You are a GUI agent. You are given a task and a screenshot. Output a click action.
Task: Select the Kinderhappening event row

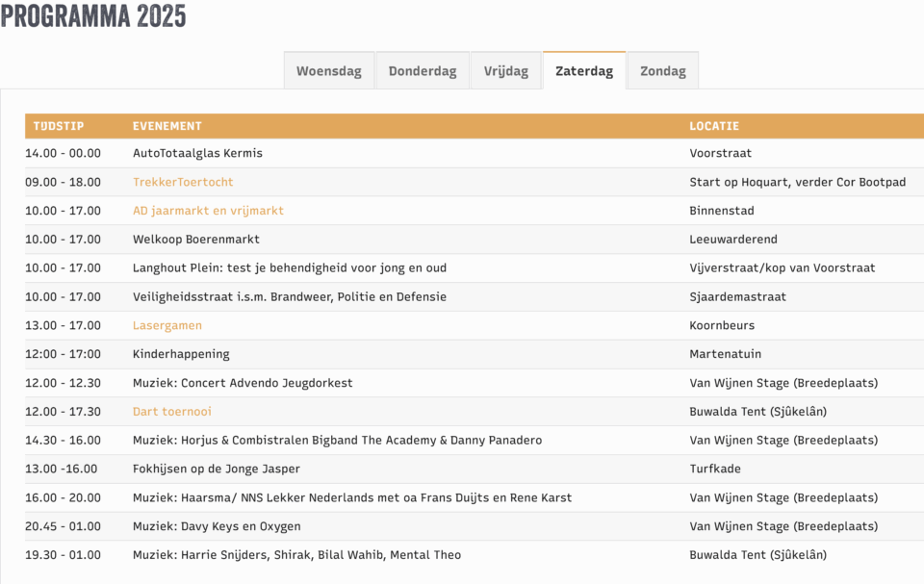pyautogui.click(x=181, y=354)
